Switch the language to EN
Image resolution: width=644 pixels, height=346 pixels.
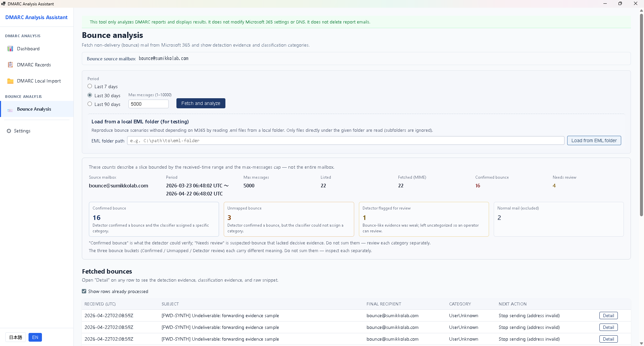35,337
